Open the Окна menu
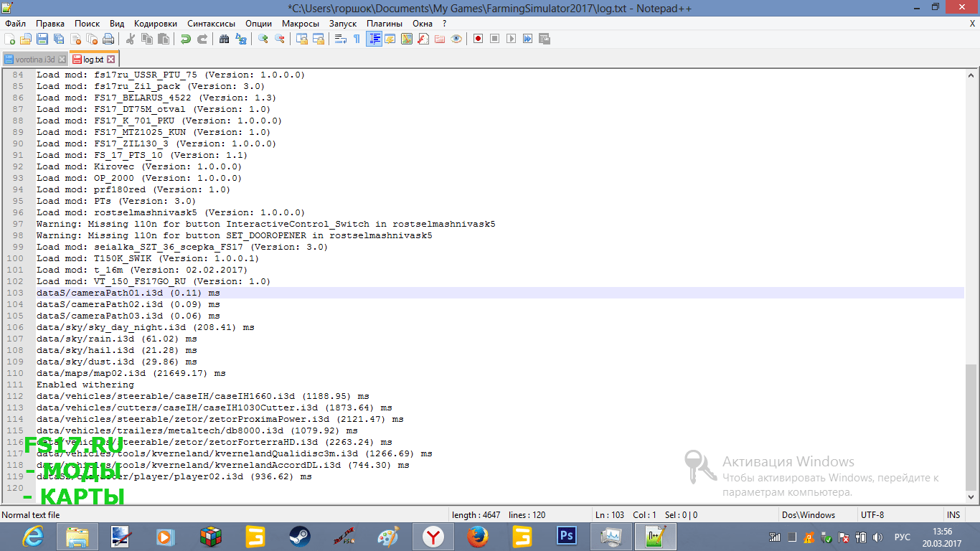 tap(423, 24)
